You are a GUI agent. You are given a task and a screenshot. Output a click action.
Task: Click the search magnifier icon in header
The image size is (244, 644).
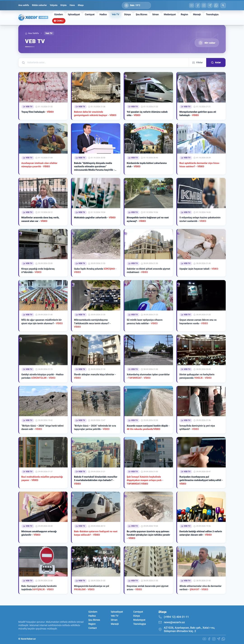[x=223, y=5]
